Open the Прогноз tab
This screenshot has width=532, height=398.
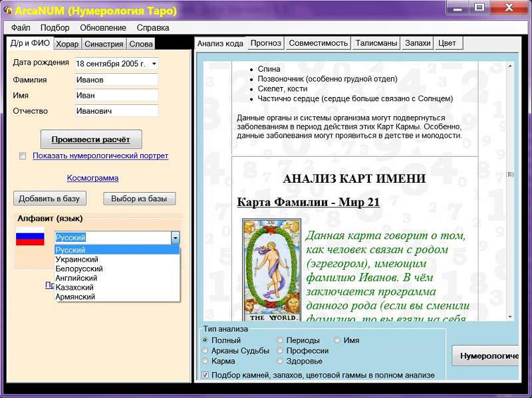click(x=265, y=43)
